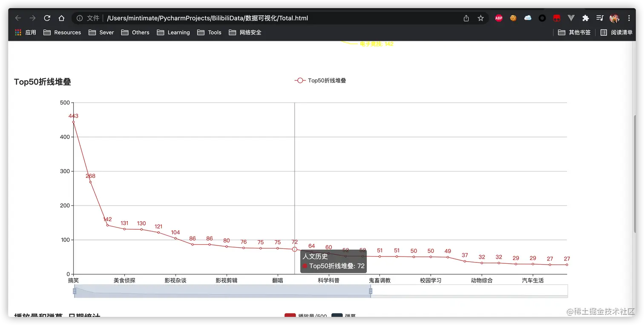The width and height of the screenshot is (644, 325).
Task: Open the Adblock Plus extension
Action: [499, 18]
